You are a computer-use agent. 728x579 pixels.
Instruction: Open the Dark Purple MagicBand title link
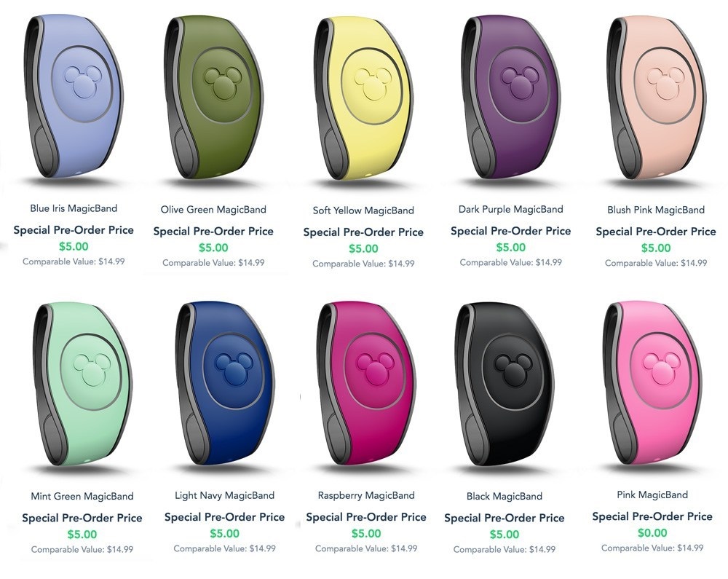[511, 210]
